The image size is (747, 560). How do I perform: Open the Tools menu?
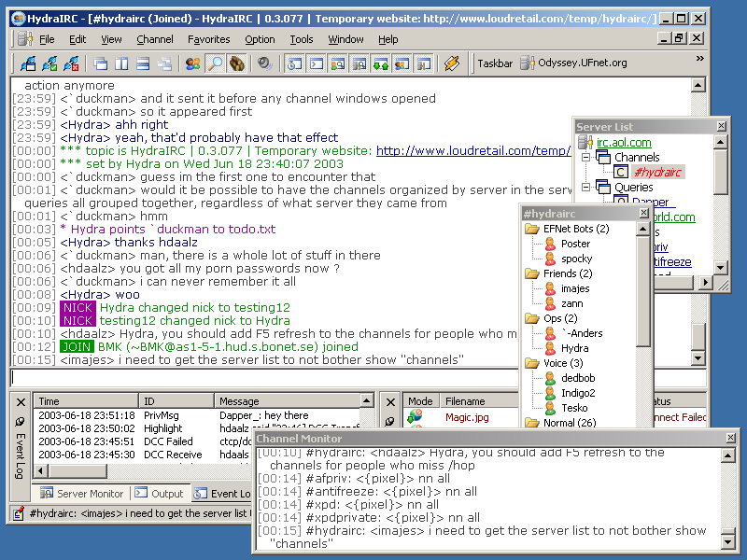click(302, 39)
